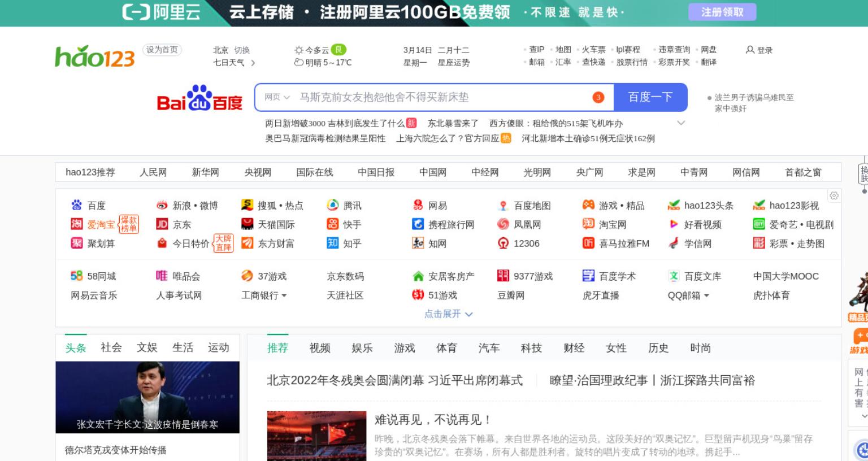Screen dimensions: 868x461
Task: Open the 人民网 link
Action: point(153,172)
